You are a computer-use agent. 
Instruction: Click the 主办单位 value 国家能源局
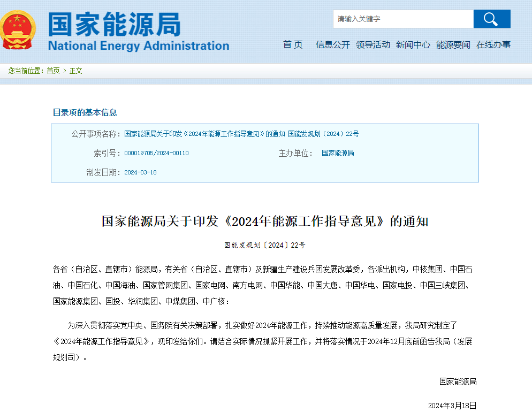click(x=338, y=153)
